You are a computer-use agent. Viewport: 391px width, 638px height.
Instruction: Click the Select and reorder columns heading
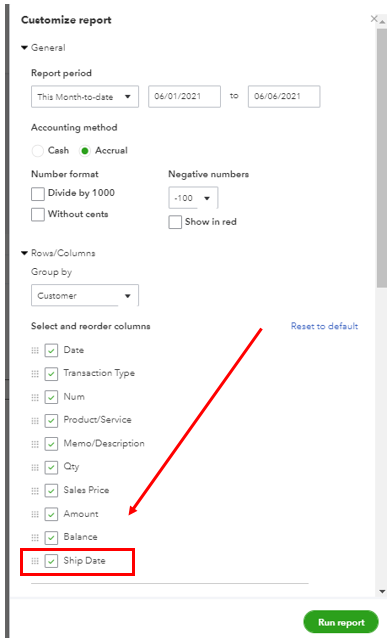click(91, 326)
